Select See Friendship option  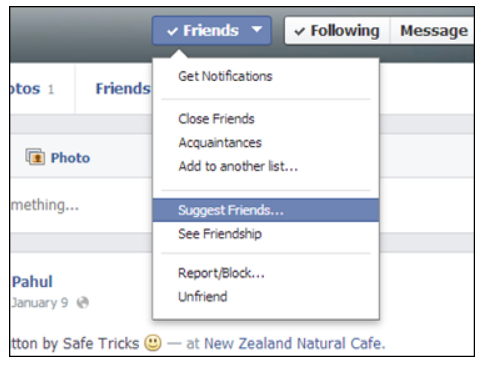[x=220, y=234]
